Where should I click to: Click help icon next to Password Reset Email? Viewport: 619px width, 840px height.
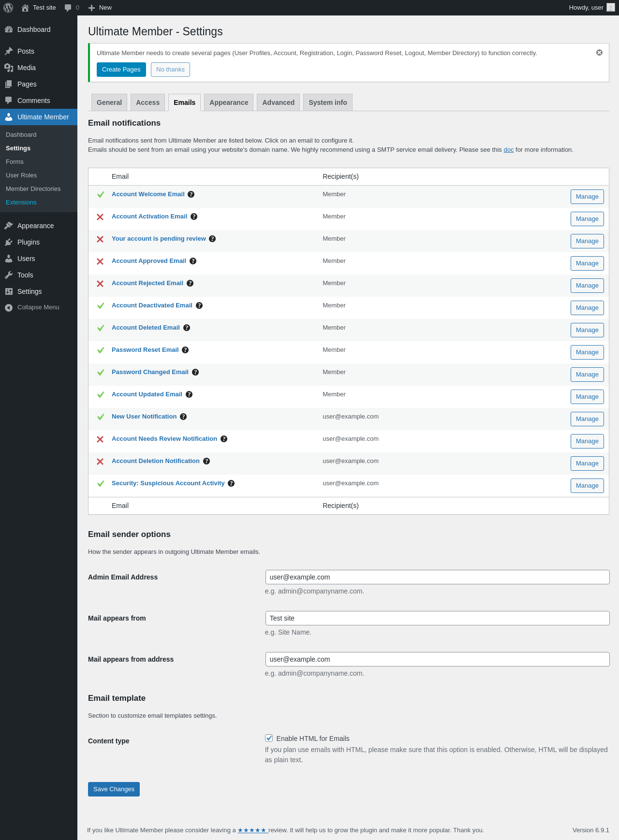[185, 350]
